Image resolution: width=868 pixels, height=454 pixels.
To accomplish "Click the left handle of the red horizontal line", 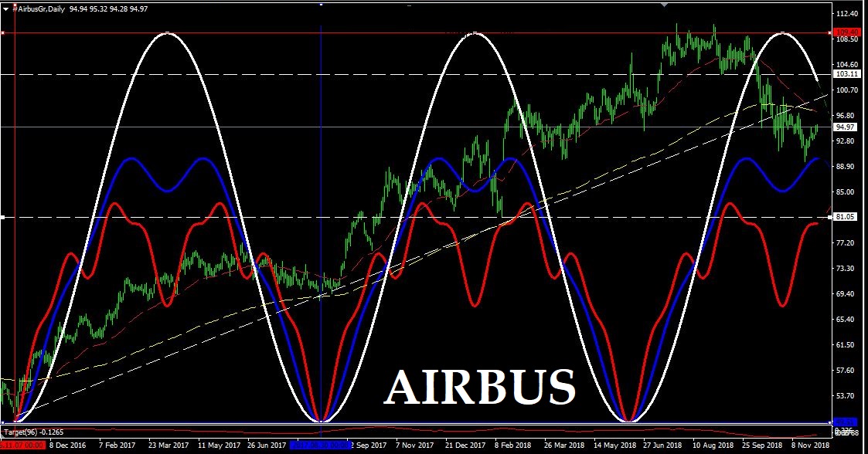I will click(3, 33).
